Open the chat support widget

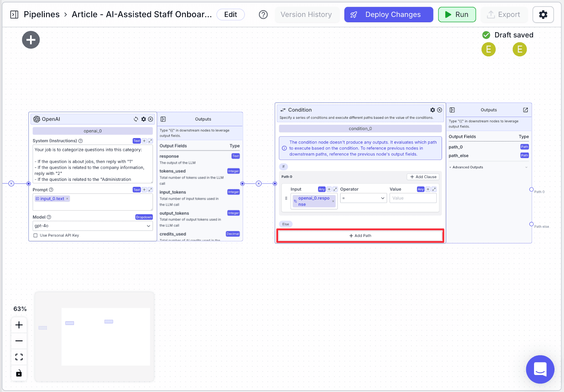pyautogui.click(x=540, y=369)
